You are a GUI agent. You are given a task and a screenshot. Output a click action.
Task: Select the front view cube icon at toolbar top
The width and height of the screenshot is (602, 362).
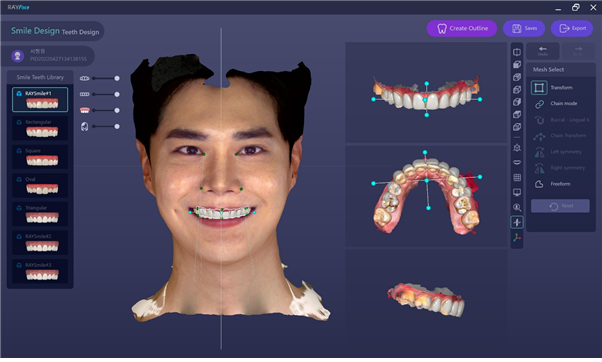(x=517, y=52)
